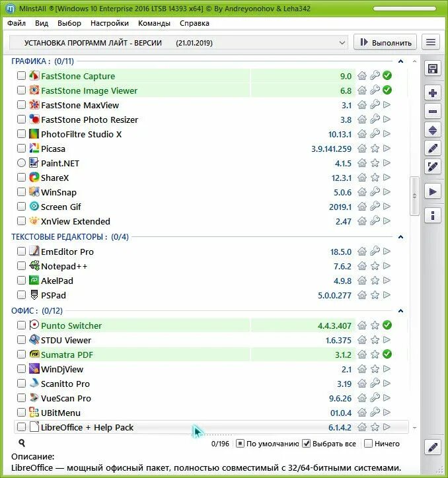Open the Файл menu
The image size is (448, 478).
point(17,23)
